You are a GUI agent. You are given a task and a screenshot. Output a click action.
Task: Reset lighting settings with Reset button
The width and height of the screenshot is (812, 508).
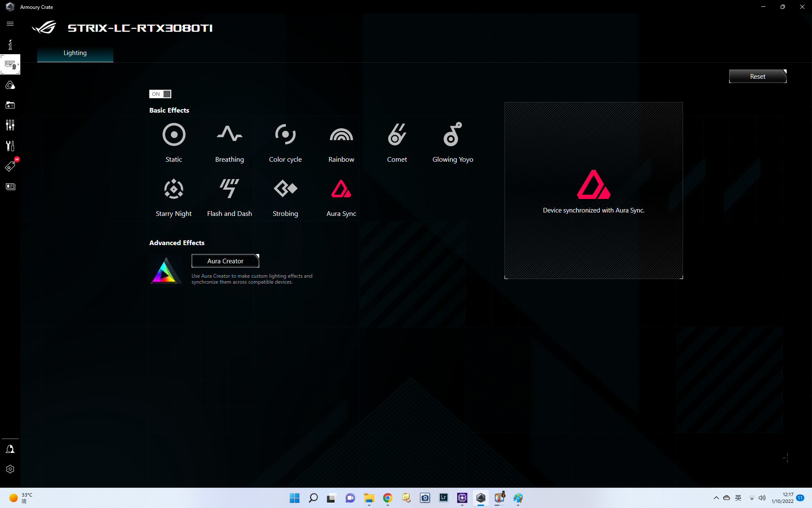point(758,76)
